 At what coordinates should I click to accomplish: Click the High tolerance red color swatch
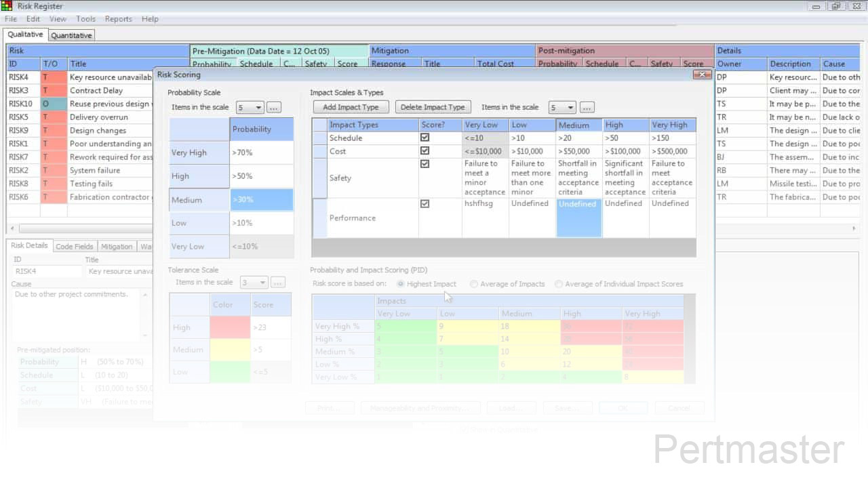point(230,327)
